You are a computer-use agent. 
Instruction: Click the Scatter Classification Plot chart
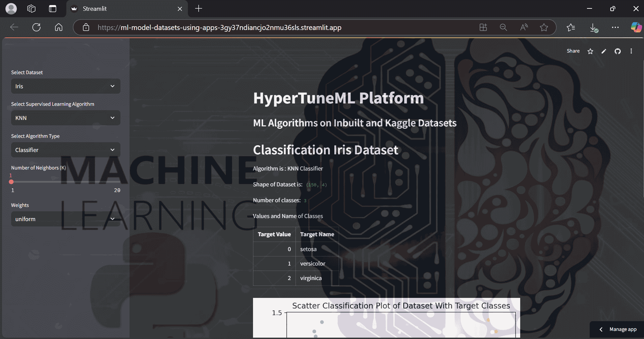point(387,318)
